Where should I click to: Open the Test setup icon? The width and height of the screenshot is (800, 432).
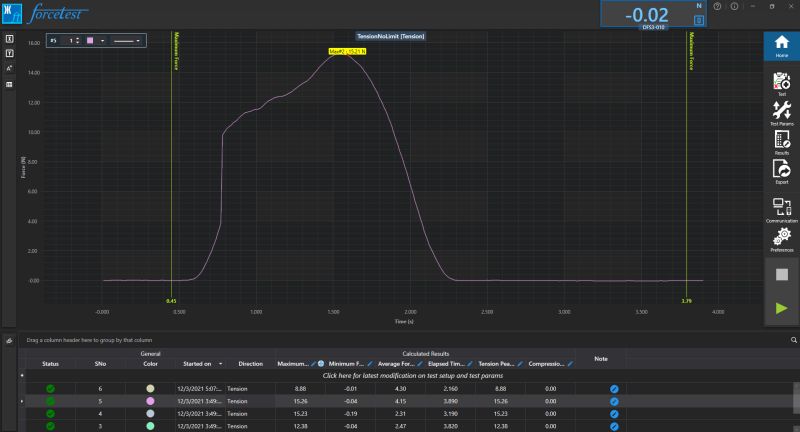[782, 83]
